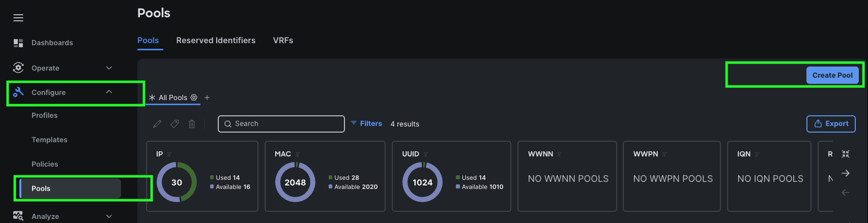
Task: Show previous widgets with left arrow
Action: [x=846, y=193]
